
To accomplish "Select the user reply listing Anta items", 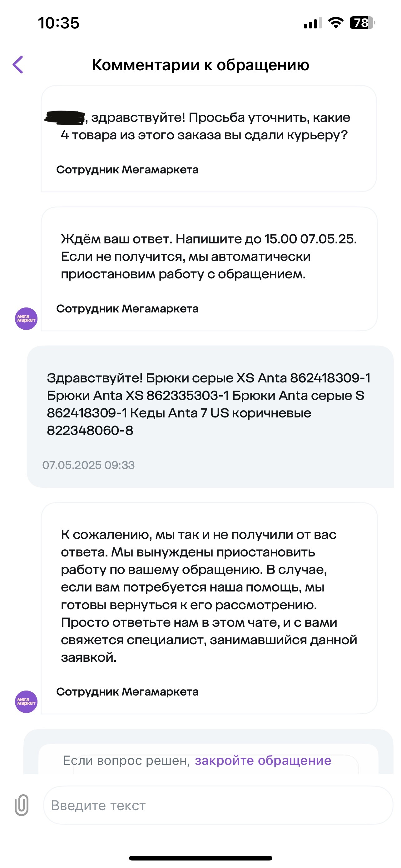I will coord(210,417).
